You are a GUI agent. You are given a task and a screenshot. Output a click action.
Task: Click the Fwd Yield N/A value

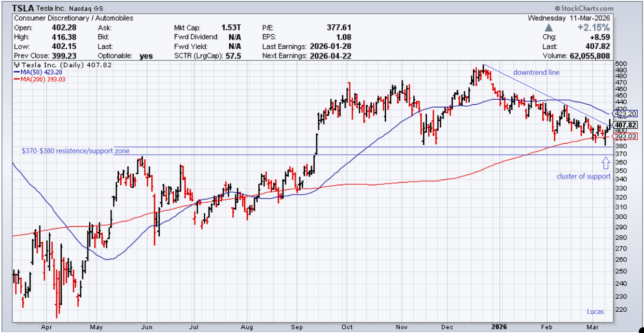click(x=234, y=46)
